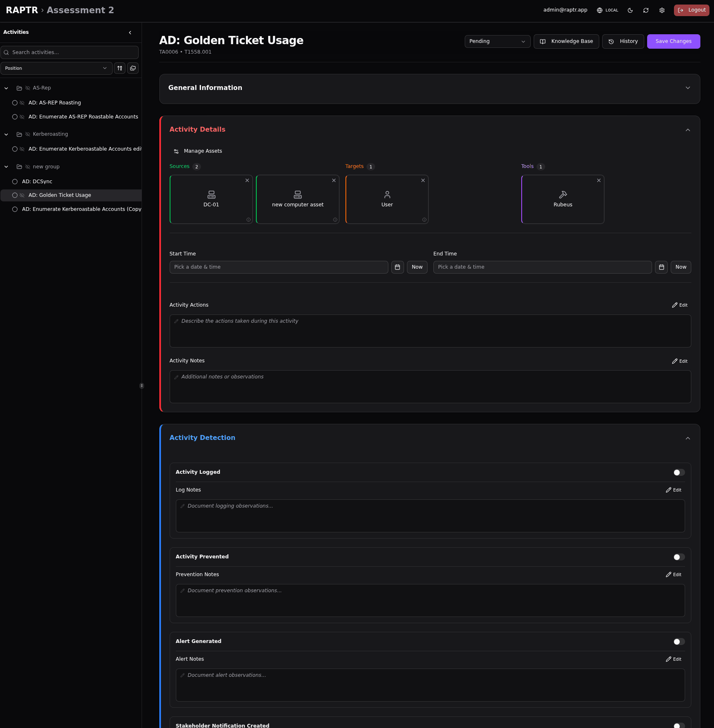714x728 pixels.
Task: Collapse the Activities sidebar
Action: tap(130, 33)
